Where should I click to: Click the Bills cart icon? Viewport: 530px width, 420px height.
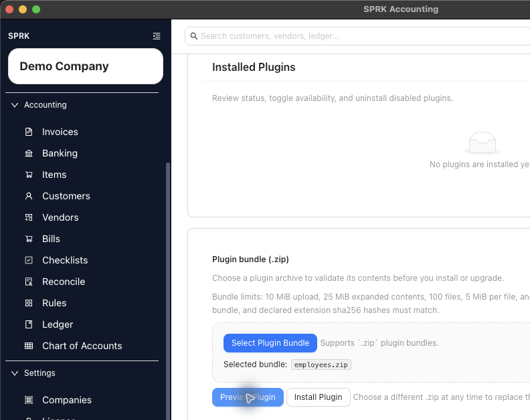[29, 239]
